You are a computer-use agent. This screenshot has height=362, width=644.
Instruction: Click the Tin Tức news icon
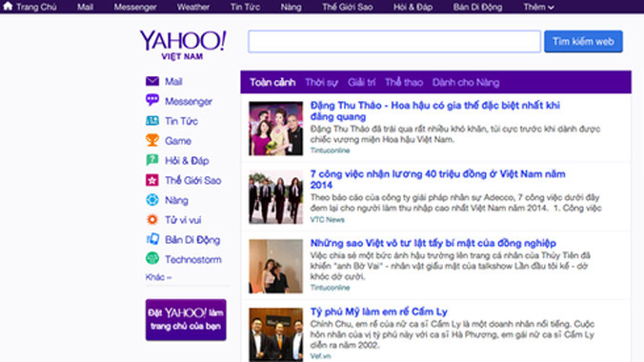coord(152,121)
